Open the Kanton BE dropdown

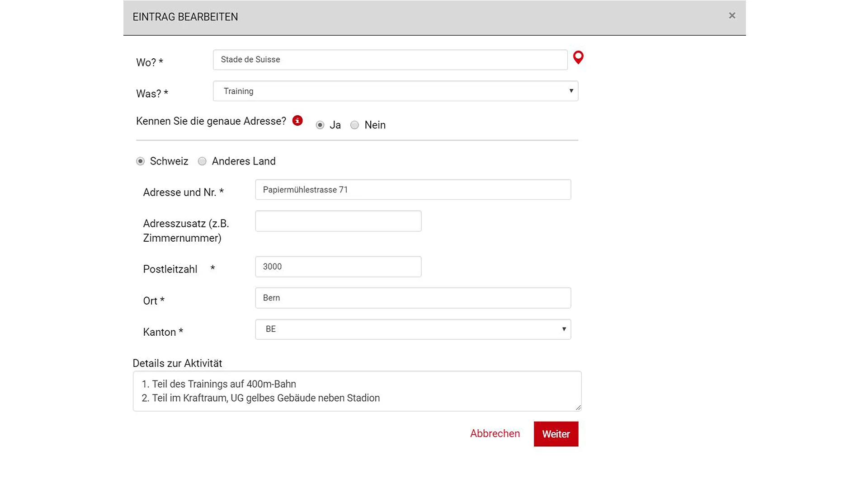point(413,329)
